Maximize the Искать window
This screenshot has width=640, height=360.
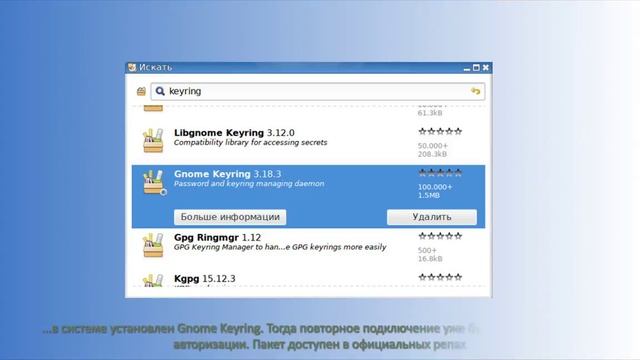click(x=476, y=68)
